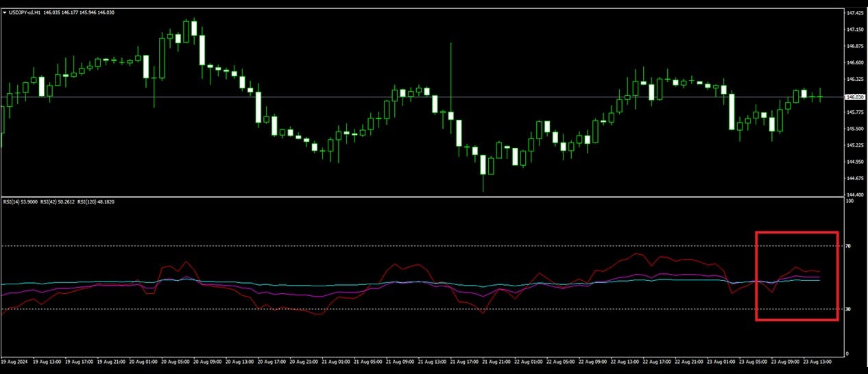Click the 20 Aug 09:00 time label
868x374 pixels.
[x=206, y=360]
